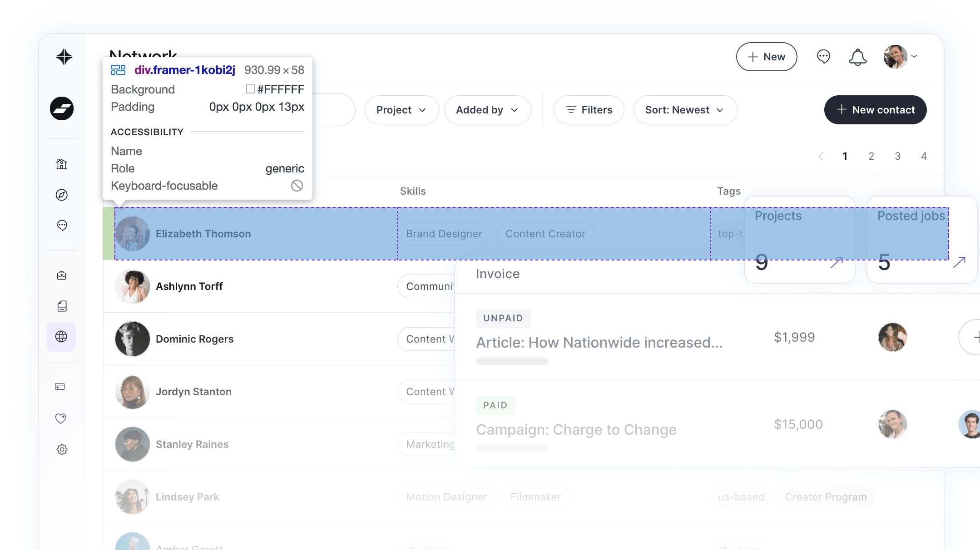Click the New contact button
The image size is (980, 550).
click(x=875, y=110)
